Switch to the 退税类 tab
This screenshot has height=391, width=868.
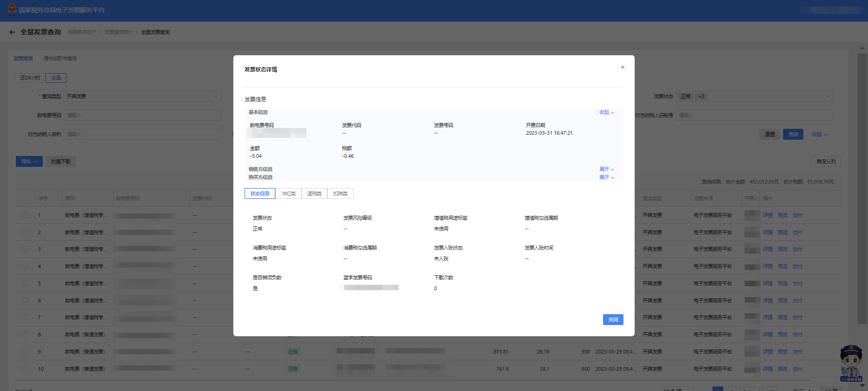click(x=314, y=193)
